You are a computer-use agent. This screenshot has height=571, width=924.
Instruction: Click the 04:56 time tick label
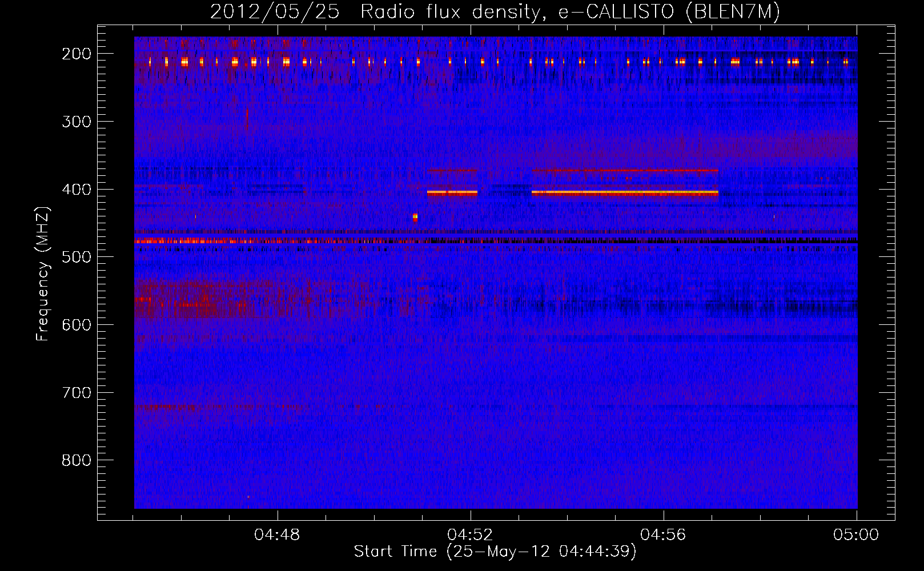(663, 535)
